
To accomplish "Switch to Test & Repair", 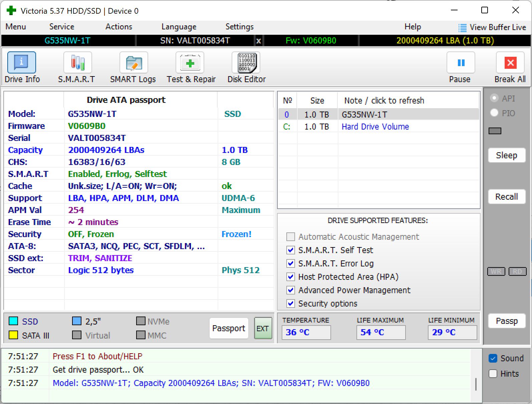I will pyautogui.click(x=190, y=63).
